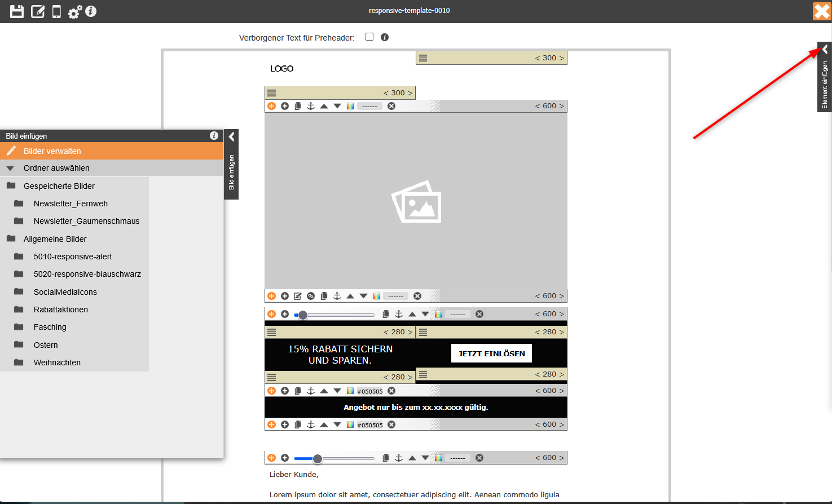Image resolution: width=832 pixels, height=504 pixels.
Task: Click the top bar info icon beside gears
Action: 91,11
